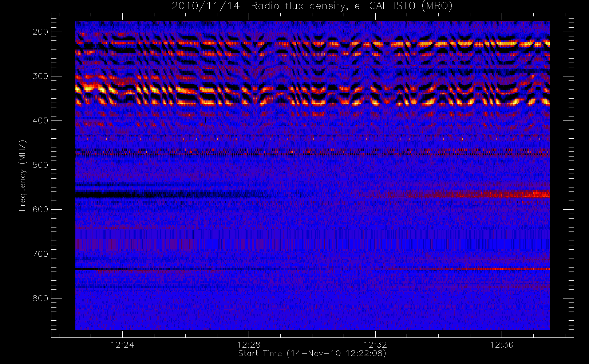
Task: Select the 400 frequency tick label
Action: (40, 120)
